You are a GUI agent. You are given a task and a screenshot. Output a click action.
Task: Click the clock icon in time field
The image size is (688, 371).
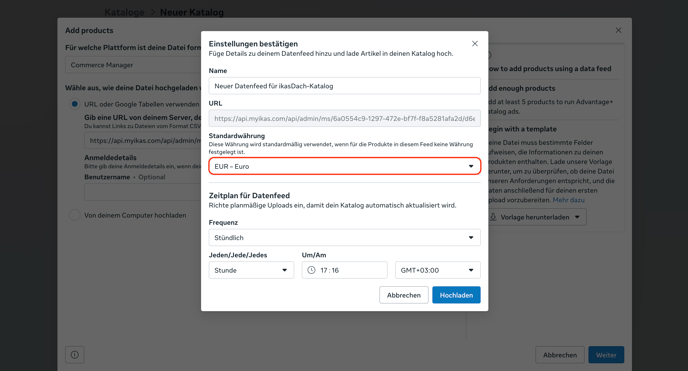point(311,270)
